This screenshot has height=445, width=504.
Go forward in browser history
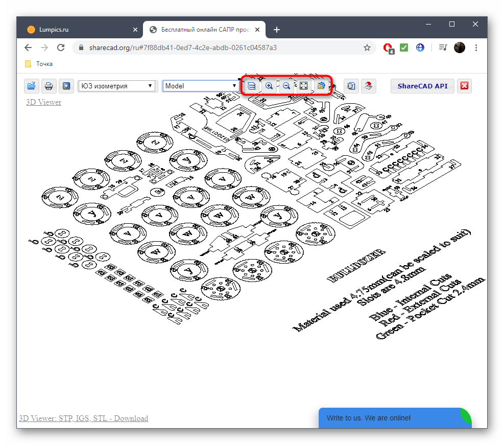point(44,48)
